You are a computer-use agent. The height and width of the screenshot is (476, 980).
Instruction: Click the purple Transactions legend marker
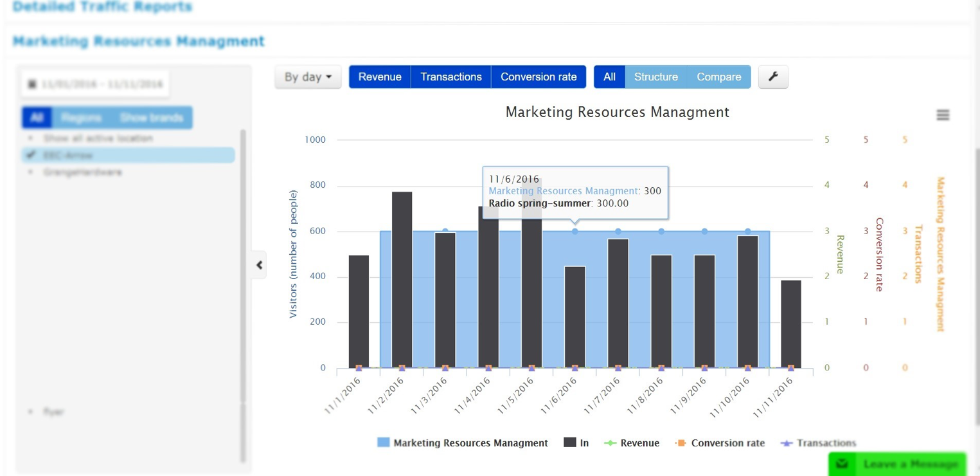[x=787, y=443]
